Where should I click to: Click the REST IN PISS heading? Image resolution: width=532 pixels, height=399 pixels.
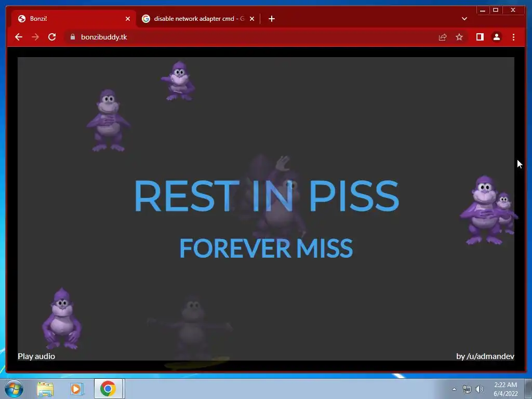267,196
